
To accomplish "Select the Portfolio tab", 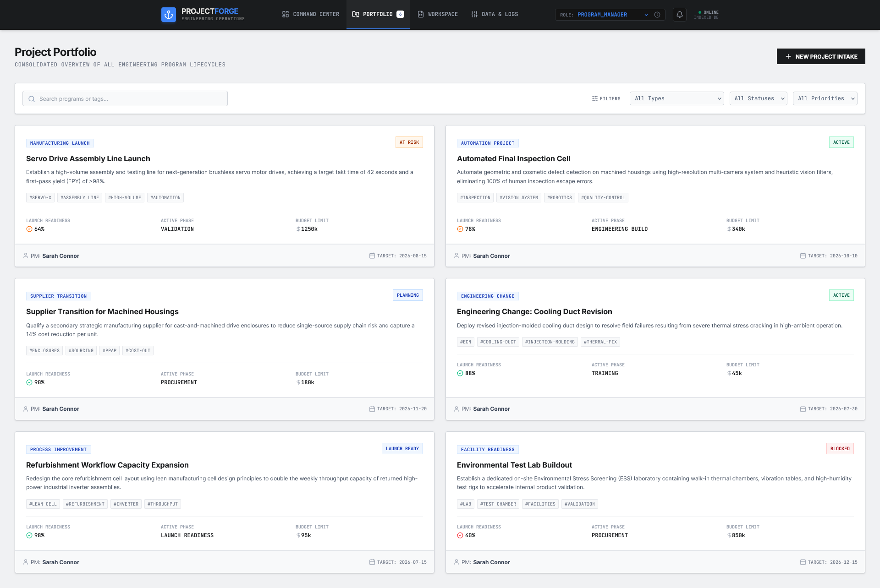I will tap(378, 14).
